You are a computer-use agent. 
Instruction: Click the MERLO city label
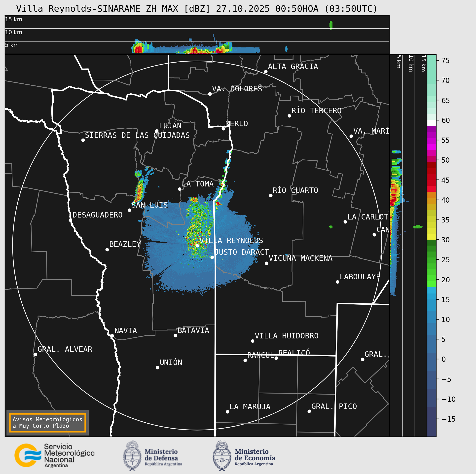(x=237, y=124)
